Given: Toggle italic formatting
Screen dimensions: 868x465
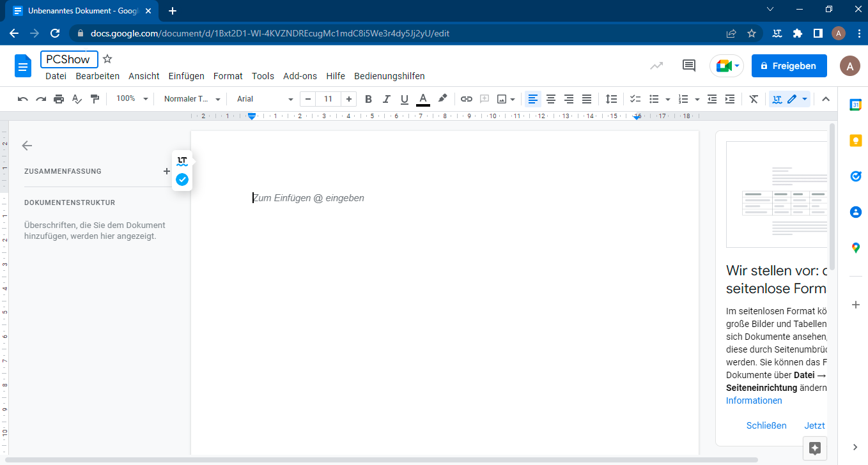Looking at the screenshot, I should [x=386, y=99].
